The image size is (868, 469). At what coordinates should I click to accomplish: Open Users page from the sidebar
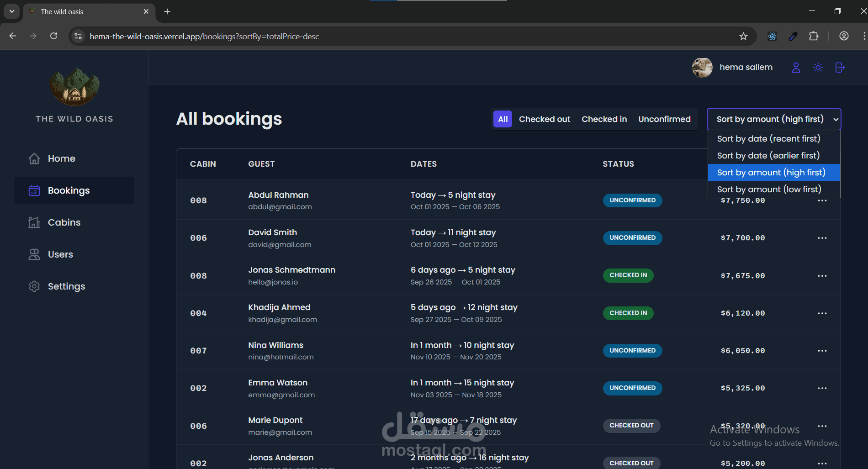(60, 254)
